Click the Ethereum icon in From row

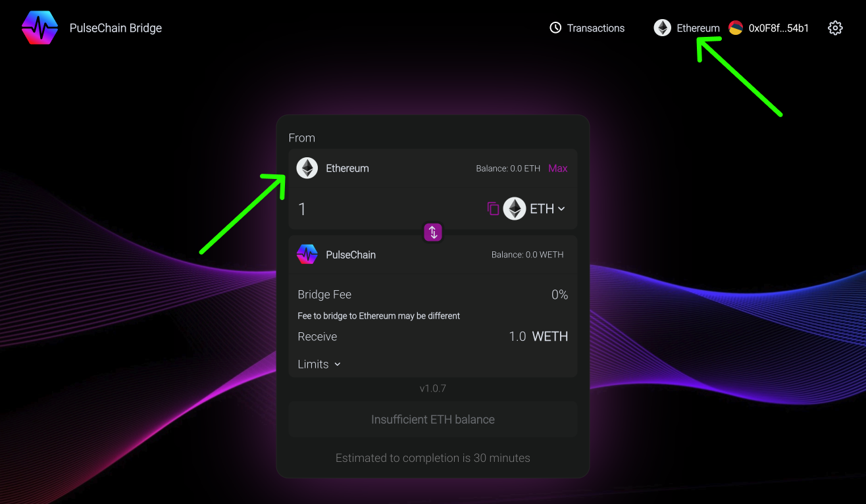307,168
